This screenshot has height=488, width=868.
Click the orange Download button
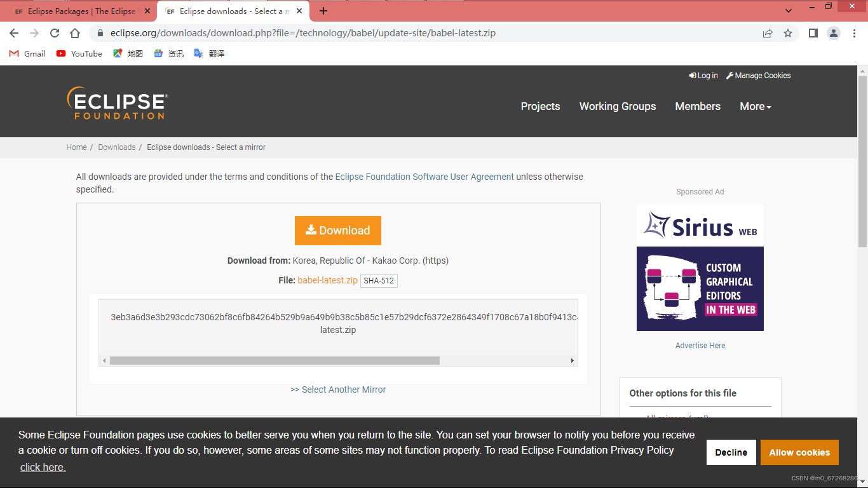pyautogui.click(x=337, y=230)
